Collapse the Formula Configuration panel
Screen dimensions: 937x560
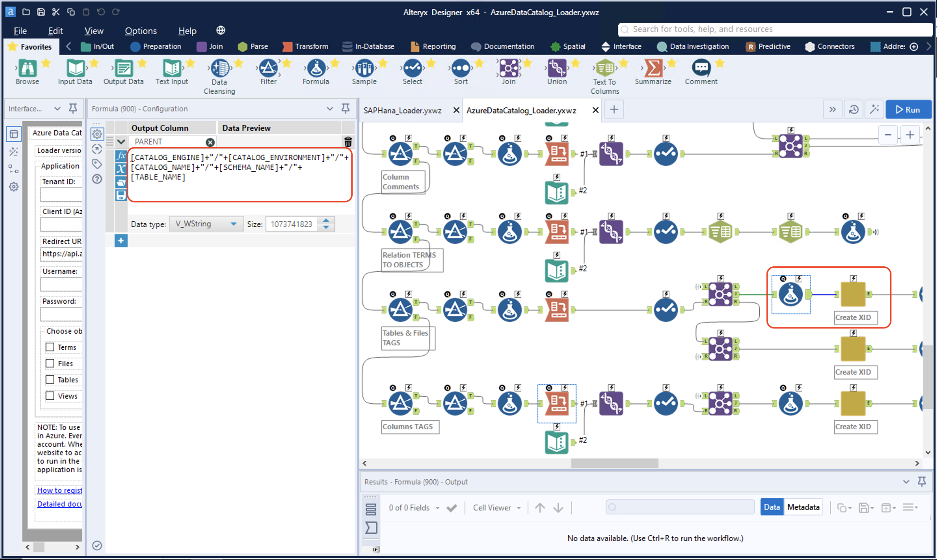(x=330, y=109)
